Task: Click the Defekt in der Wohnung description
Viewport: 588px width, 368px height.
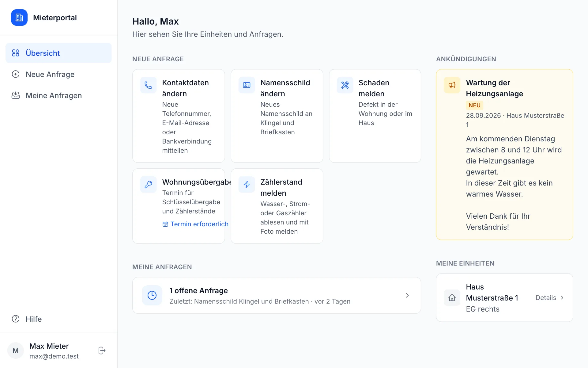Action: tap(385, 114)
